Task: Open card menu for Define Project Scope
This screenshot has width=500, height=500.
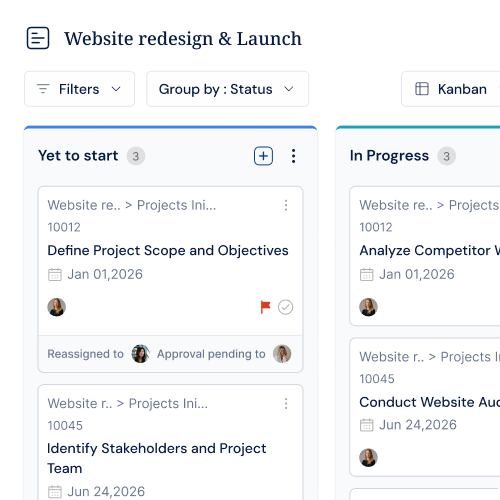Action: [286, 205]
